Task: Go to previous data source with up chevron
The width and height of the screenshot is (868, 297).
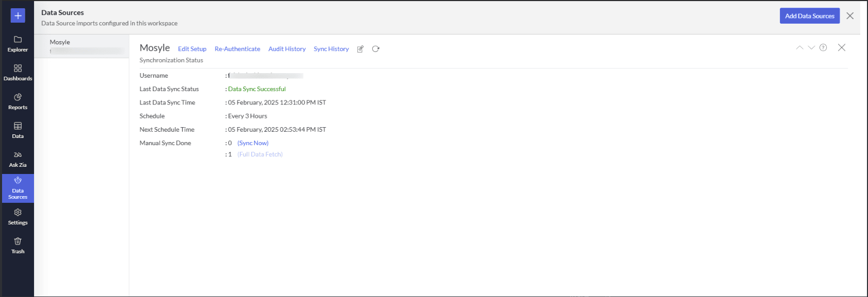Action: [799, 47]
